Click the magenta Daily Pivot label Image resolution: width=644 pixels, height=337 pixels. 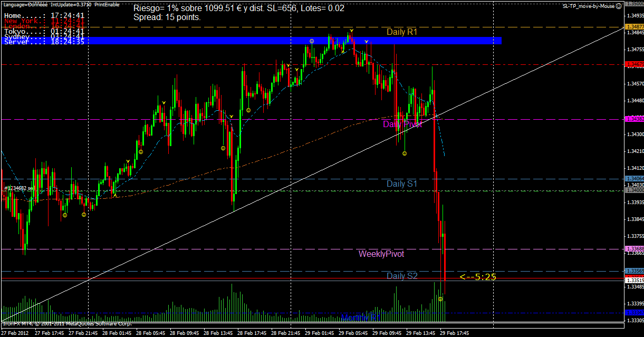[402, 124]
